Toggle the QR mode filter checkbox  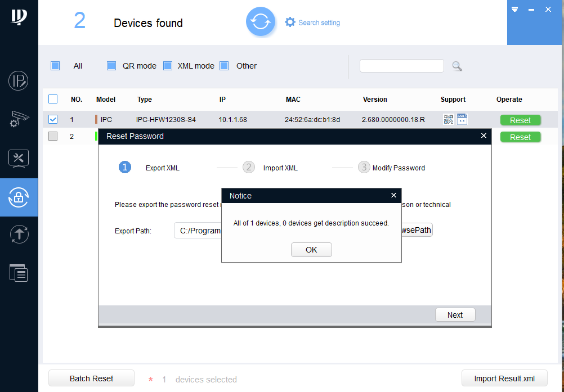click(x=111, y=66)
